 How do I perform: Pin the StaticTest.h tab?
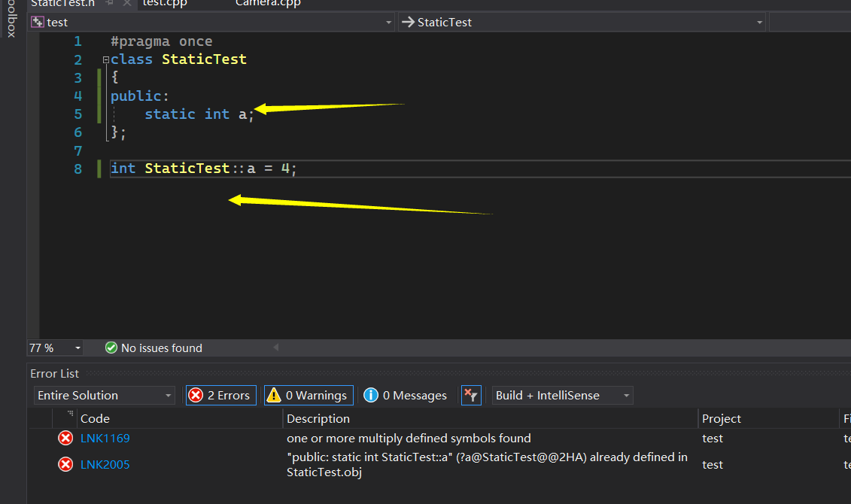tap(109, 3)
